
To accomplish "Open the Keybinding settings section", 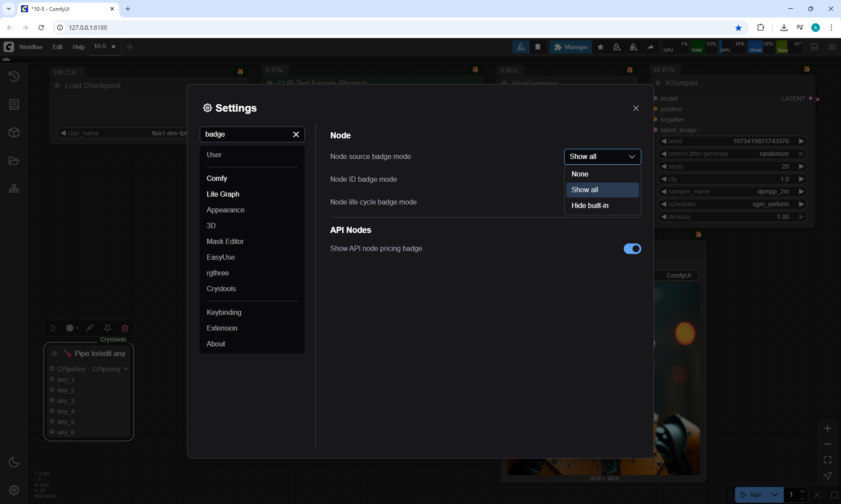I will [224, 312].
